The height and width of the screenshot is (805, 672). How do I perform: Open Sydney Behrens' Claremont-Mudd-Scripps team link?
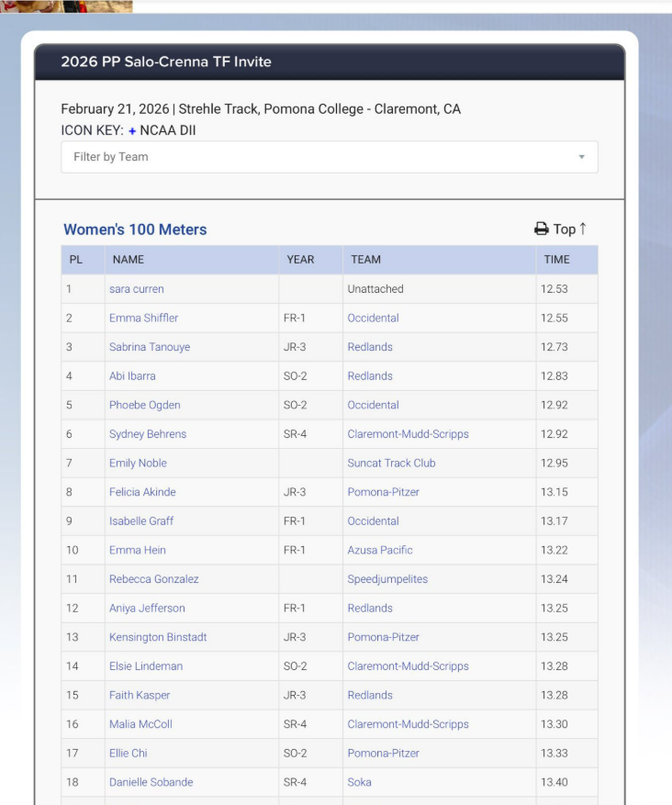point(408,434)
